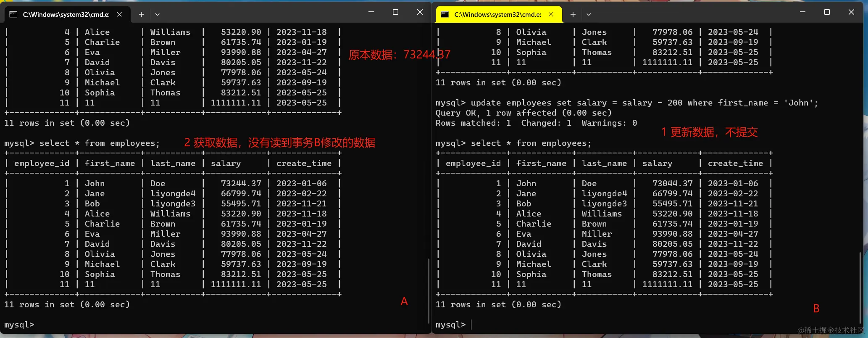Click 'Rows matched: 1' result line
The height and width of the screenshot is (338, 868).
click(x=537, y=123)
